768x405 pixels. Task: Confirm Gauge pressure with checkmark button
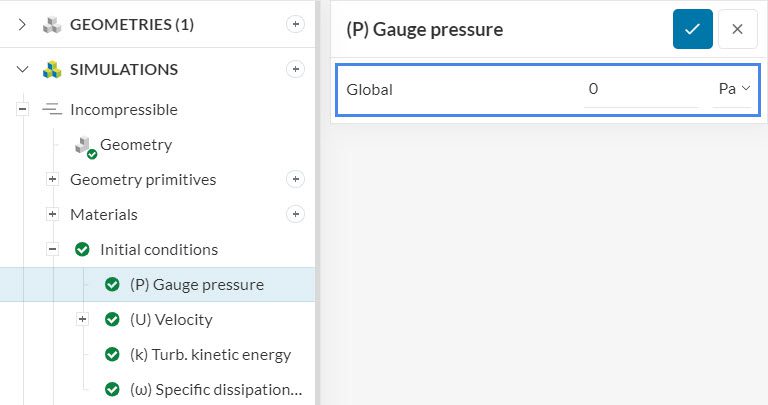pyautogui.click(x=692, y=29)
